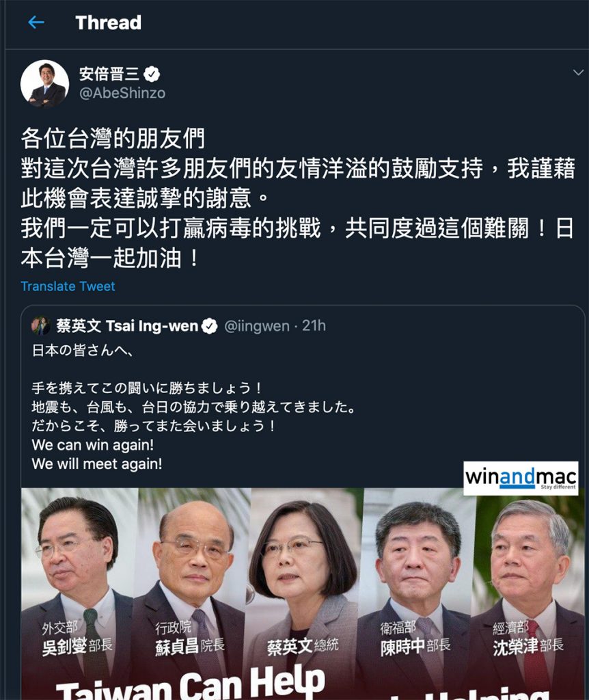Go back using the left arrow icon
Viewport: 589px width, 700px height.
click(36, 23)
